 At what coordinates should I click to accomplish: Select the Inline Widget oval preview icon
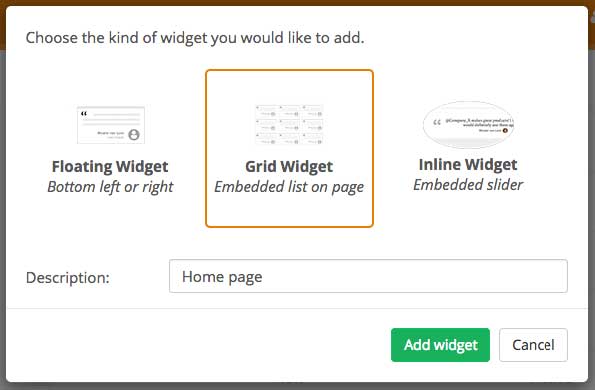pyautogui.click(x=468, y=124)
